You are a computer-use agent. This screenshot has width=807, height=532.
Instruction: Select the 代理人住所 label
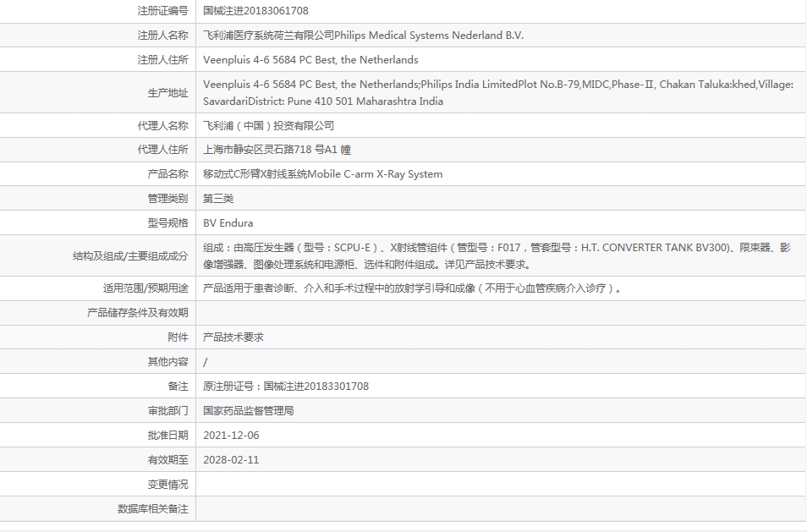[162, 150]
